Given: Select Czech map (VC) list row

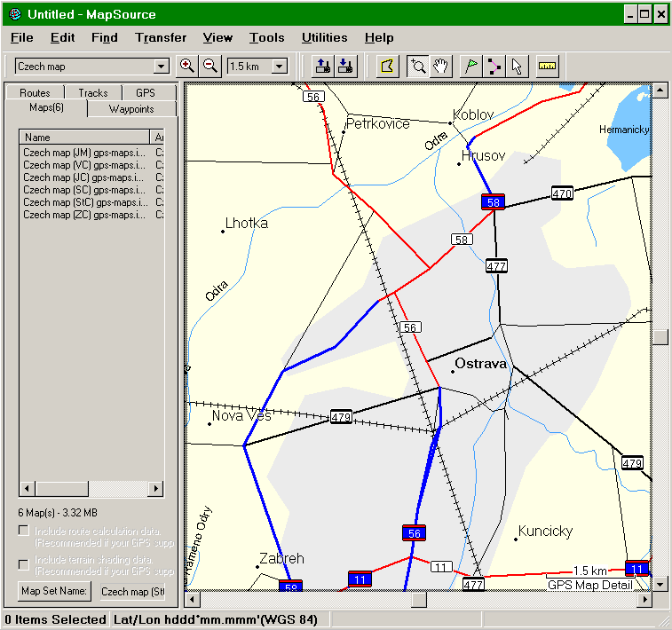Looking at the screenshot, I should [91, 165].
